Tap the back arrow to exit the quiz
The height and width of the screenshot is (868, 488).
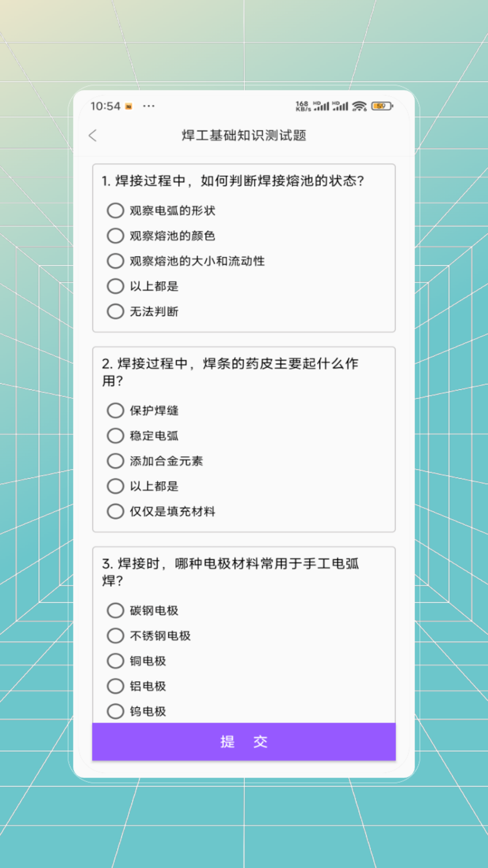pos(94,136)
